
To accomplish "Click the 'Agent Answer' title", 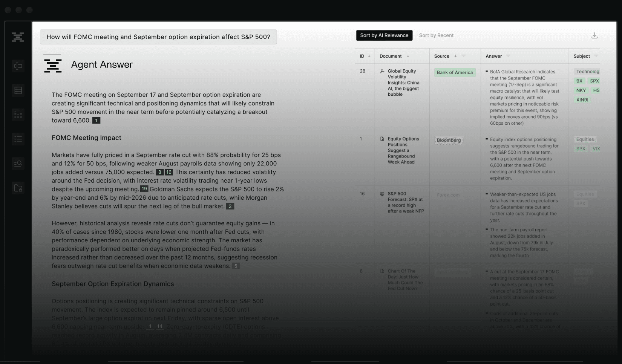I will [x=102, y=65].
